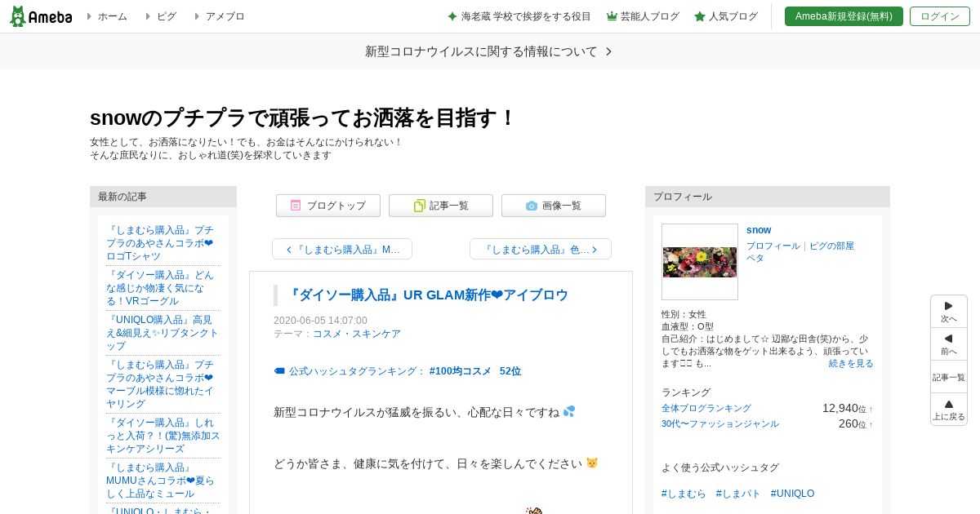This screenshot has height=514, width=980.
Task: Click floating 前へ back button
Action: coord(949,344)
